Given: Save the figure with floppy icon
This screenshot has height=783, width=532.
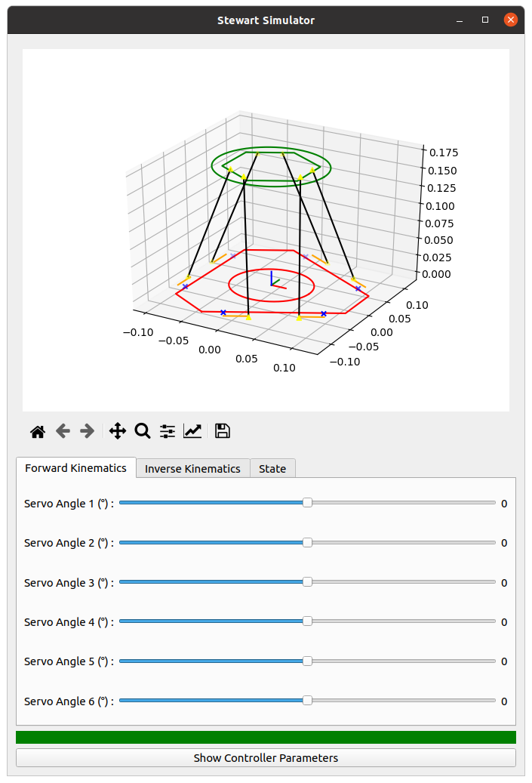Looking at the screenshot, I should pos(222,431).
